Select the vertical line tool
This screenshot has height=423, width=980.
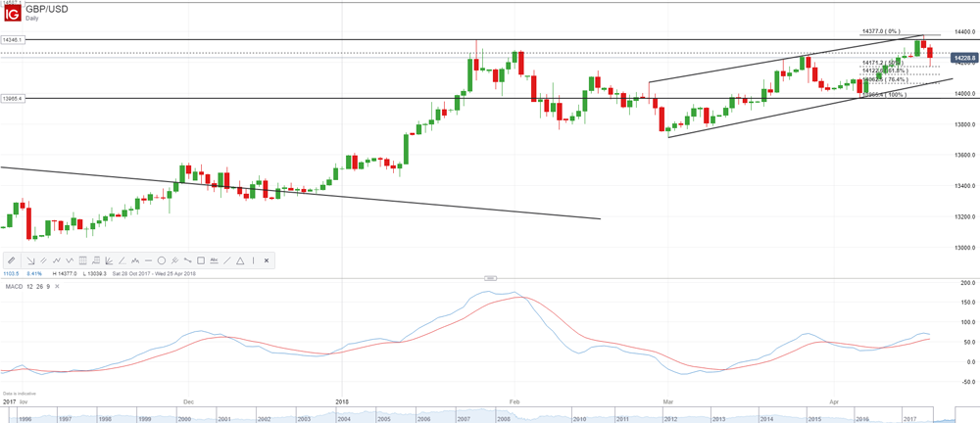[253, 260]
